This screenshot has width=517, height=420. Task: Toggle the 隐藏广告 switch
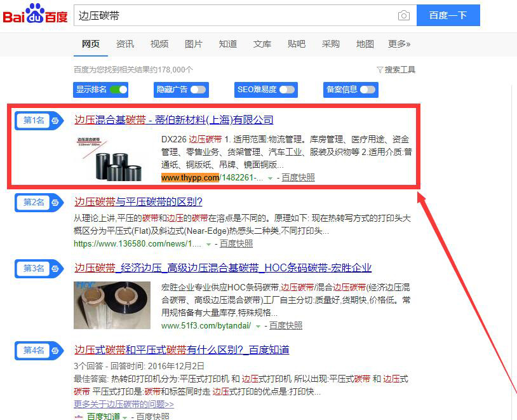tap(198, 90)
